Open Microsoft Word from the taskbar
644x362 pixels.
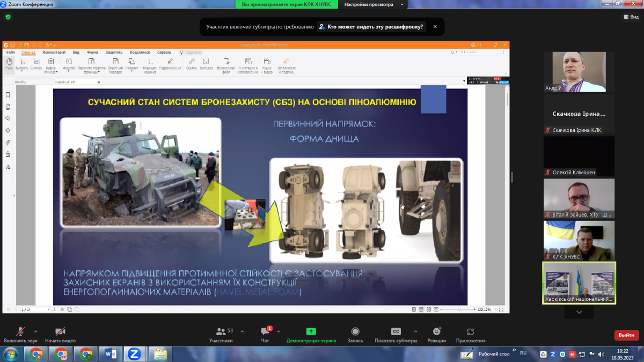[112, 354]
